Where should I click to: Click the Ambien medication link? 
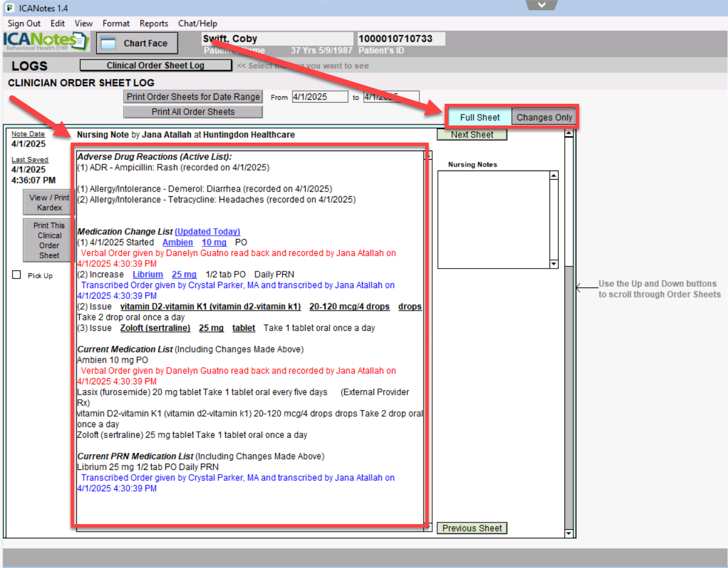coord(177,242)
